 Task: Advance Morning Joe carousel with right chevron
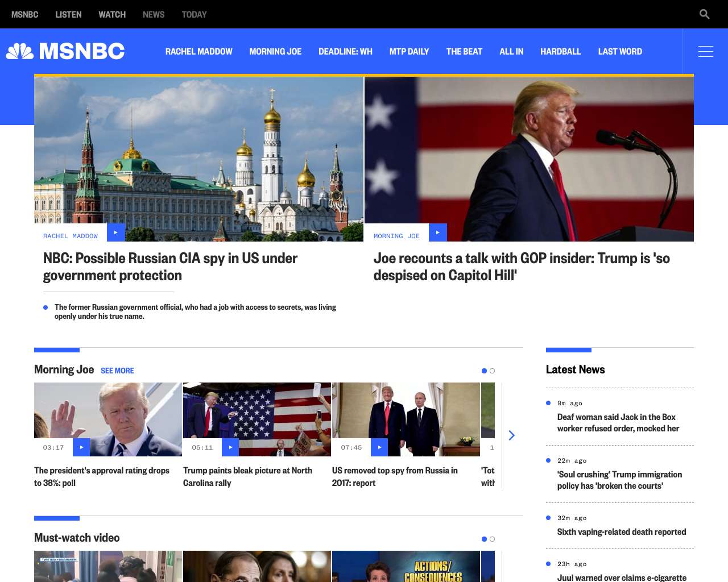[x=512, y=435]
